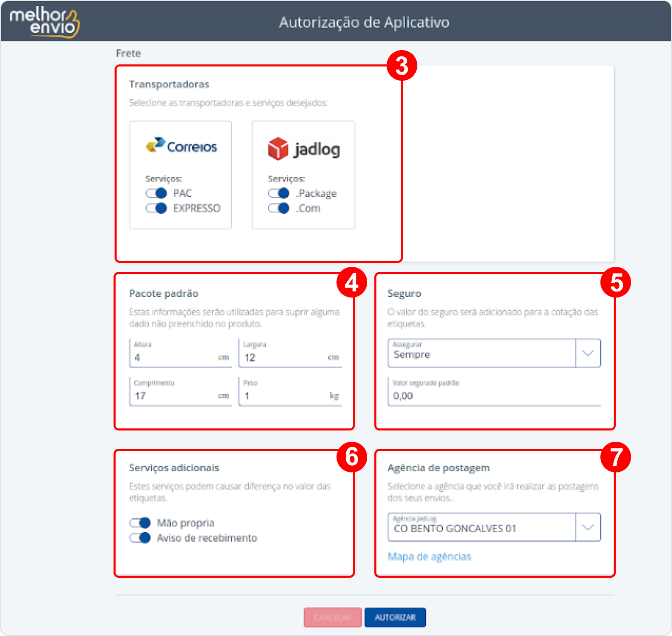
Task: Click the Altura input field
Action: (x=181, y=353)
